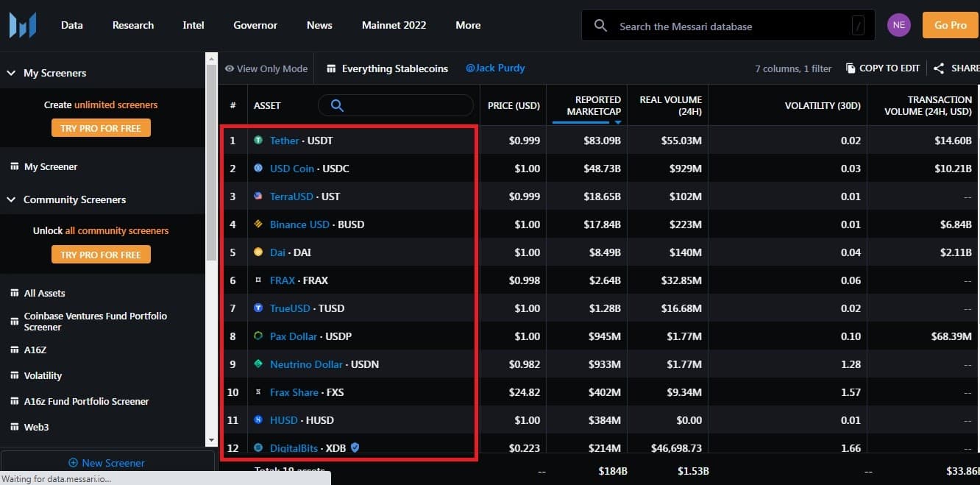Viewport: 980px width, 485px height.
Task: Click the TrueUSD coin icon
Action: 258,308
